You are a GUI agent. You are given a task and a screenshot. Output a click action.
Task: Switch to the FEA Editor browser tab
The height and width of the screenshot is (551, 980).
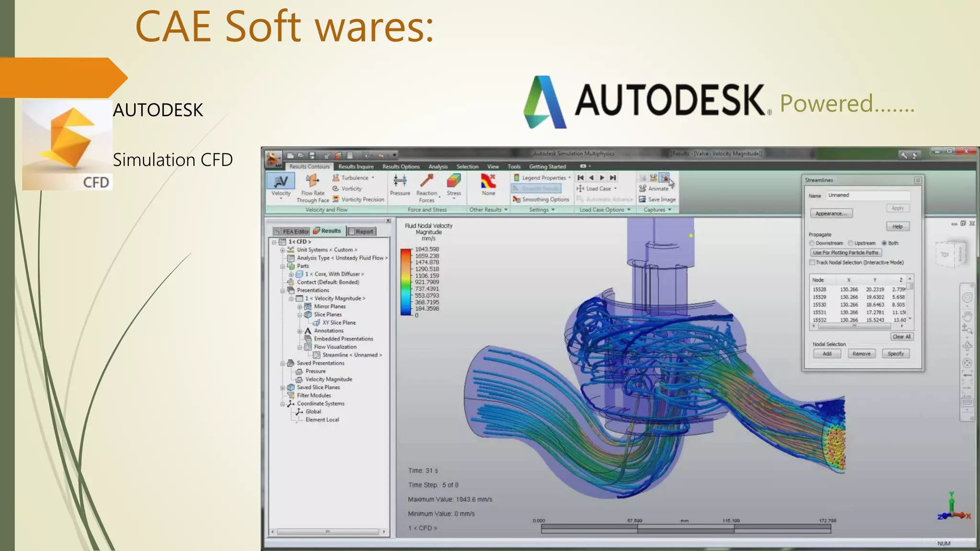pos(291,231)
